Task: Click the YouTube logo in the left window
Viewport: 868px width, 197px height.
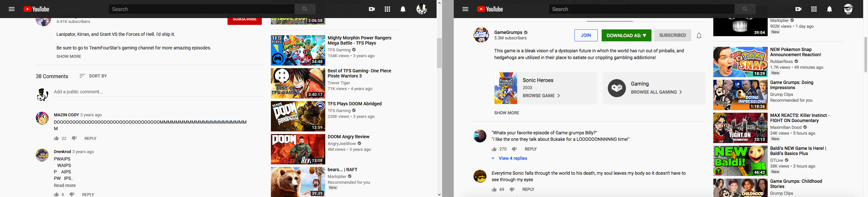Action: click(x=36, y=9)
